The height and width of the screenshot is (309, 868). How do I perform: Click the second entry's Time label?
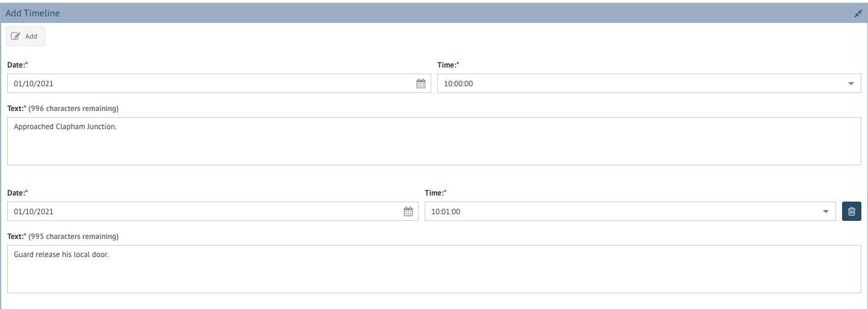tap(436, 193)
